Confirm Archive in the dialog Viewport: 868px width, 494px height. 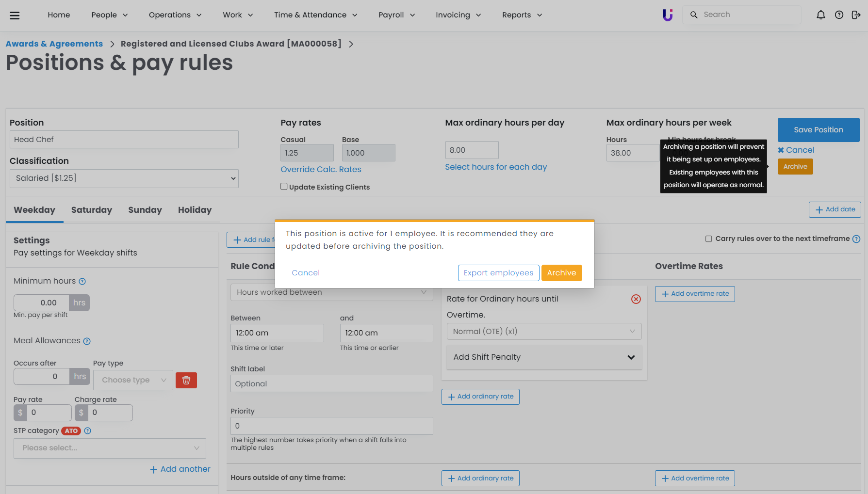point(561,273)
